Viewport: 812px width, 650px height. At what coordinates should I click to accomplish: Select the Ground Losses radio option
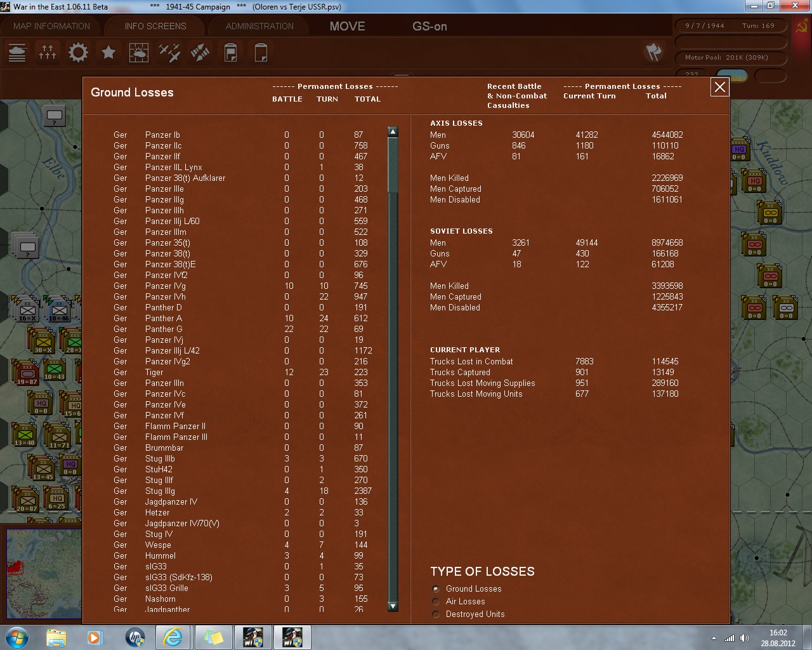pyautogui.click(x=436, y=588)
